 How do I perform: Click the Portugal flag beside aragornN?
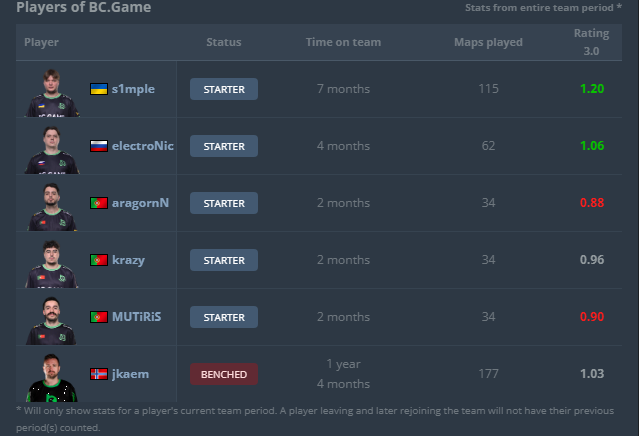pos(99,203)
